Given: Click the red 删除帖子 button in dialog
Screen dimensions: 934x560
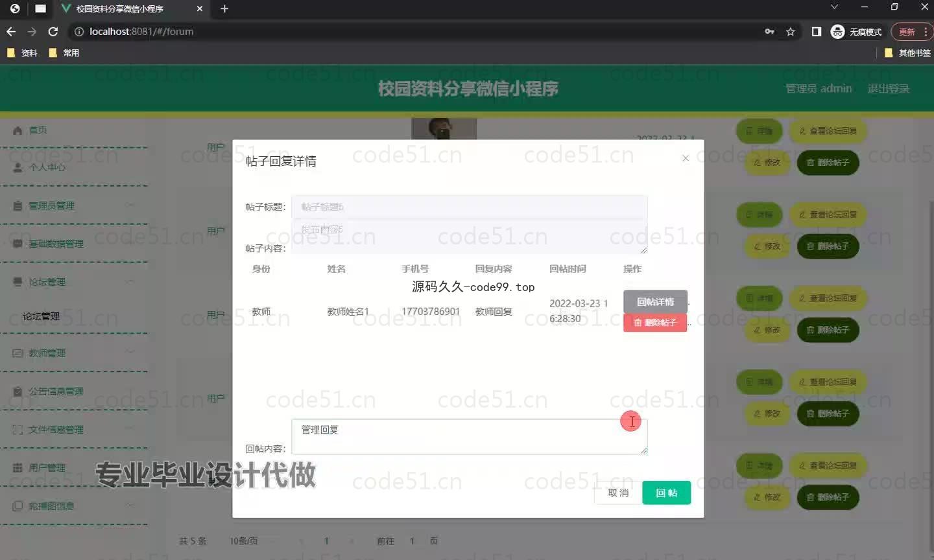Looking at the screenshot, I should [655, 322].
